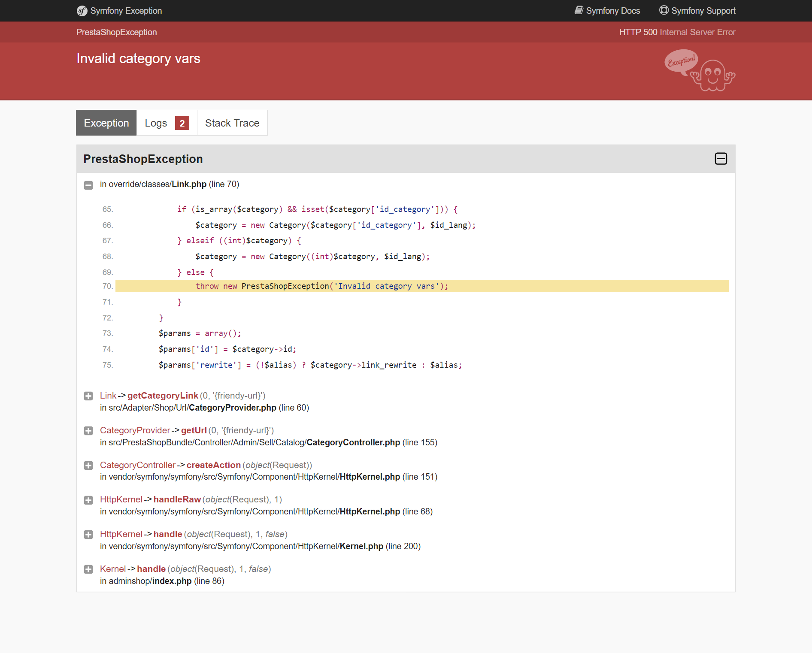Click code line 65 with is_array check
The image size is (812, 653).
pos(318,209)
